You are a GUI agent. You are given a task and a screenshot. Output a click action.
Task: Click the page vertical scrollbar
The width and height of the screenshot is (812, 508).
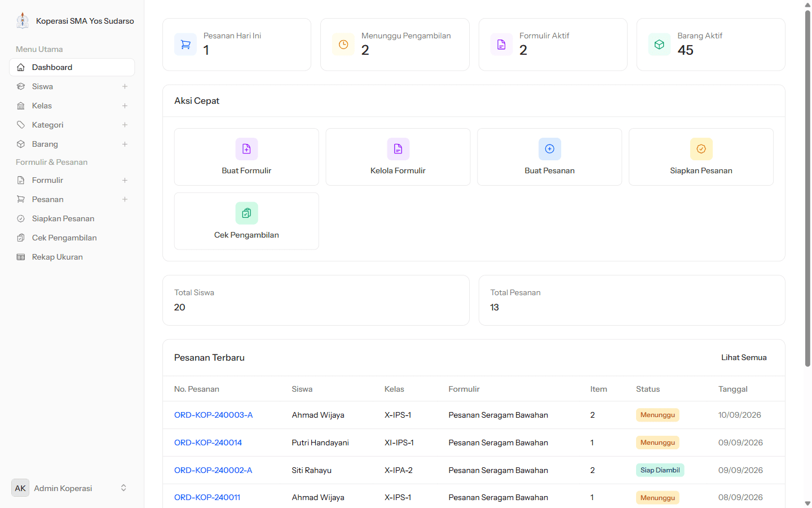(x=807, y=189)
